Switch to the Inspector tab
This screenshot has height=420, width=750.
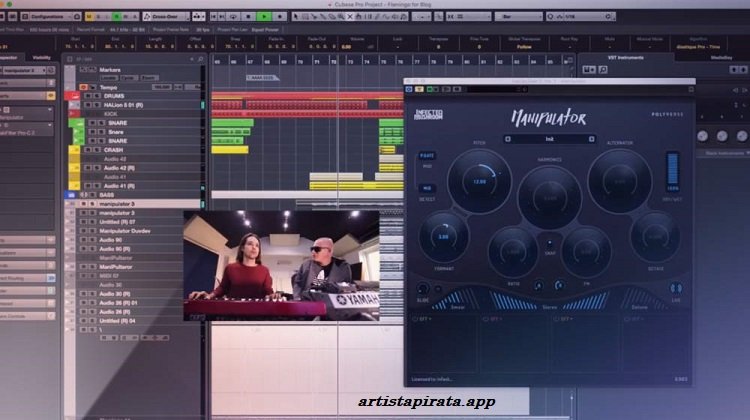tap(9, 58)
